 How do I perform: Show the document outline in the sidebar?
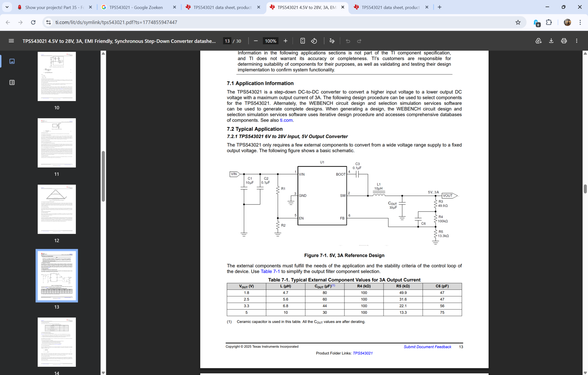12,82
